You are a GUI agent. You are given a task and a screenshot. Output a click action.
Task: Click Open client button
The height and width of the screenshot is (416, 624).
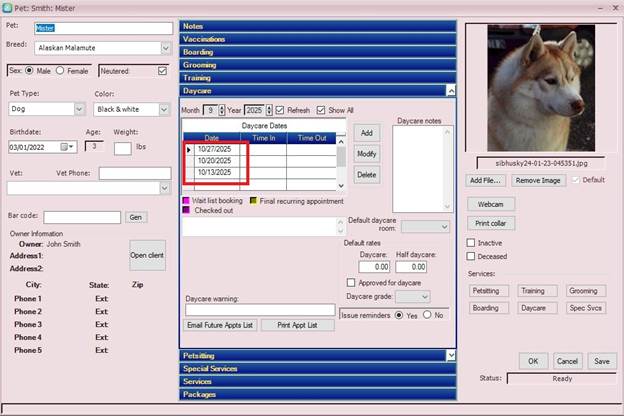[147, 255]
